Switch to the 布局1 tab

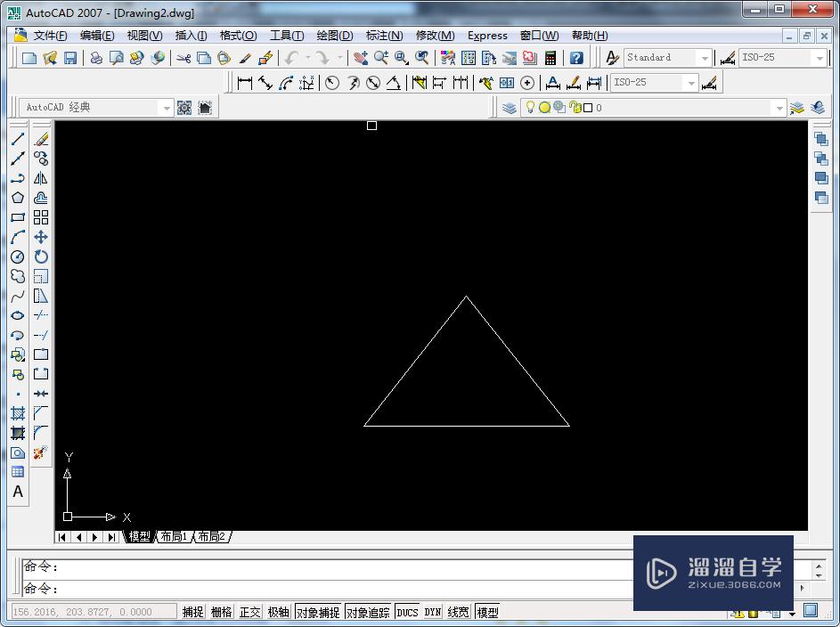coord(173,536)
